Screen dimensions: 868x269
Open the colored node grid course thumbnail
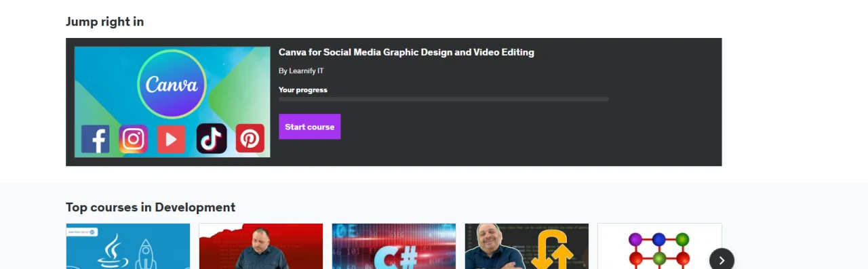coord(660,246)
